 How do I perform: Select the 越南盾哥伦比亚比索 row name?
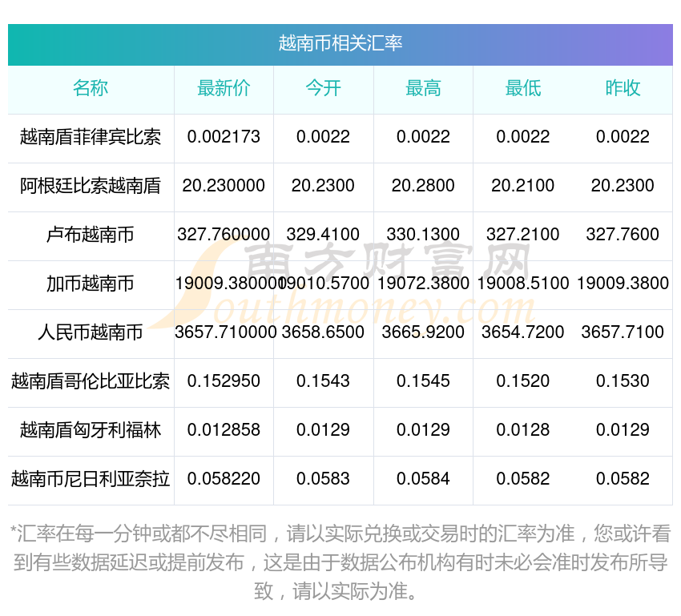(91, 381)
